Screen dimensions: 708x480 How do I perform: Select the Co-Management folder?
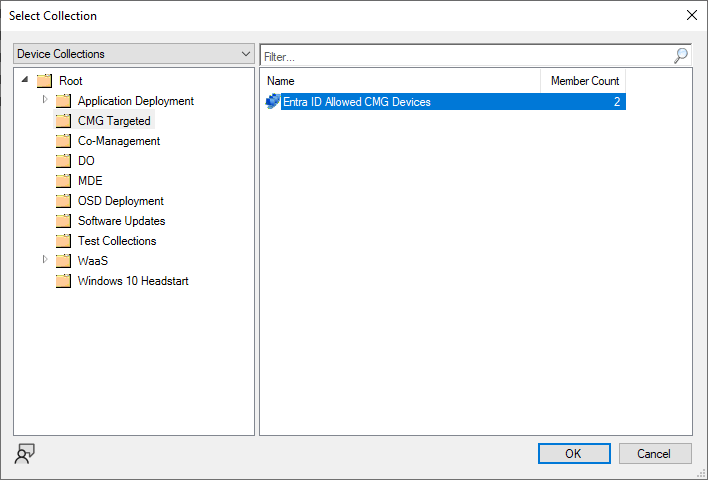pos(119,141)
